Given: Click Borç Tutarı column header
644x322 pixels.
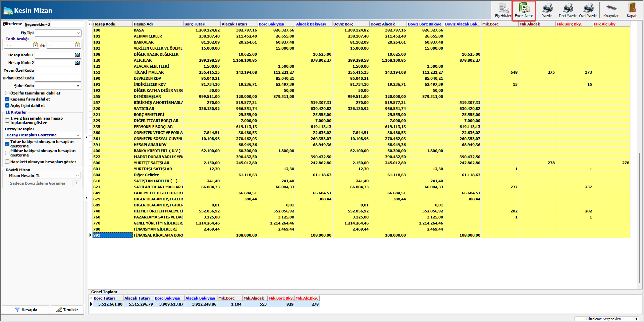Looking at the screenshot, I should point(202,24).
